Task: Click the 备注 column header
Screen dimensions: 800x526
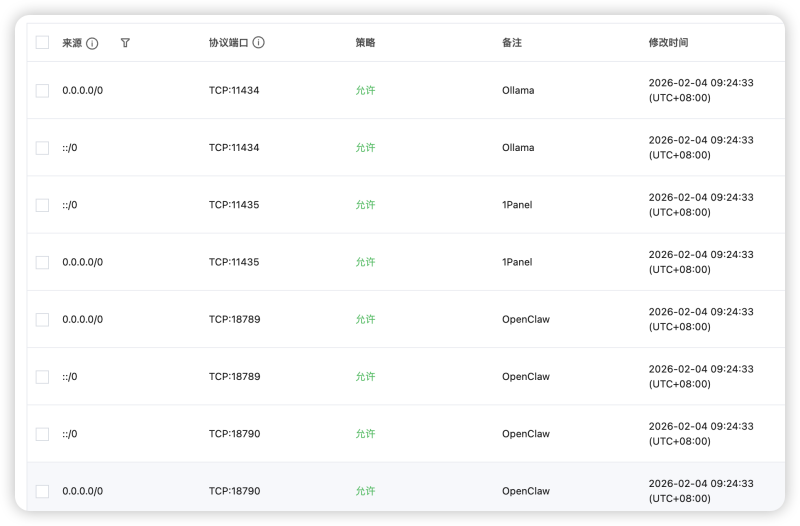Action: 512,42
